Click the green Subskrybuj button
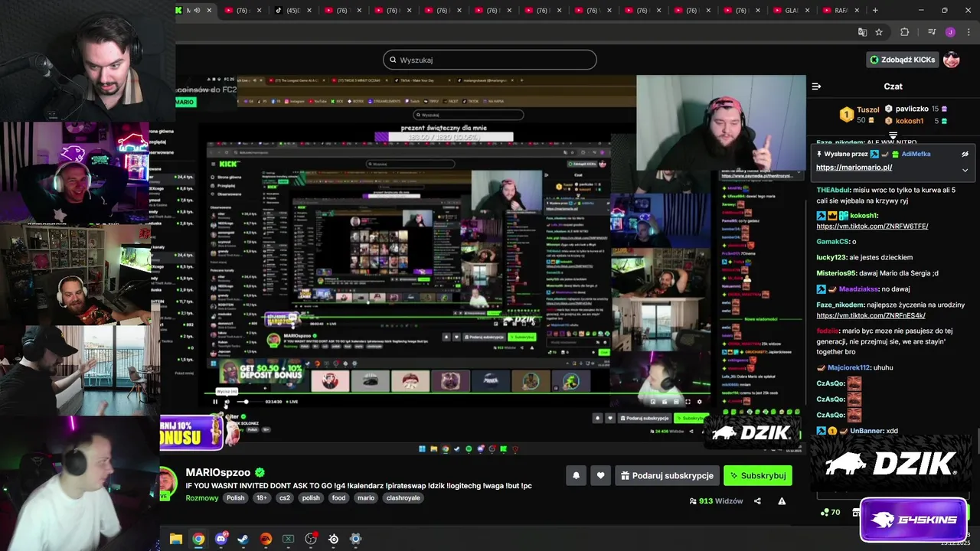Viewport: 980px width, 551px height. point(758,475)
